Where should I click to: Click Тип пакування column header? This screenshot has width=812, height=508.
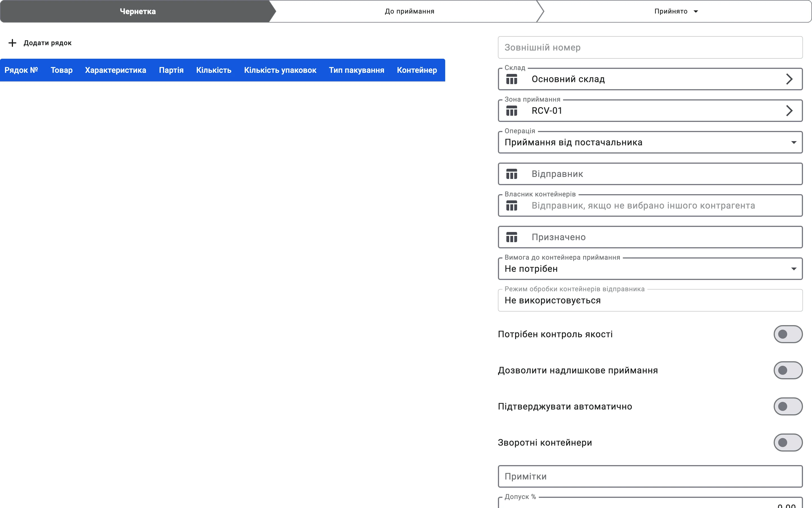(x=356, y=70)
